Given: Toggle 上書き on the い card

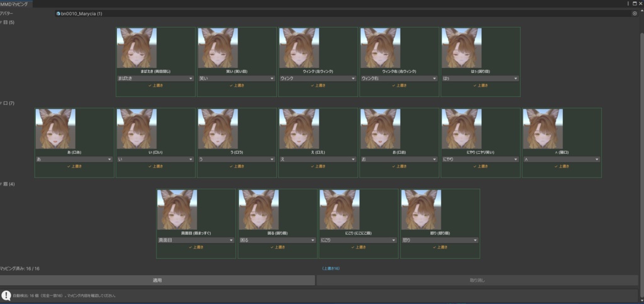Looking at the screenshot, I should [x=156, y=166].
